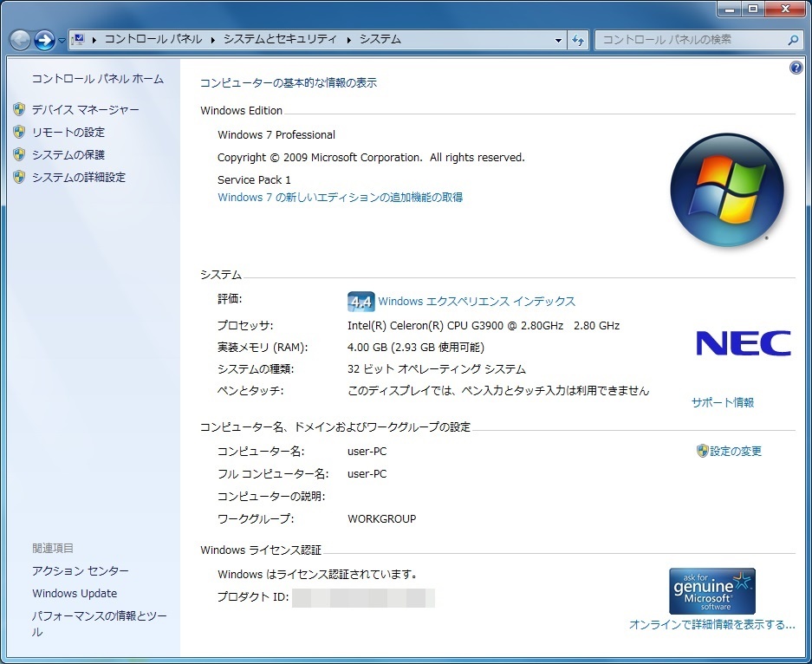Open システムの詳細設定 link
The image size is (812, 664).
79,178
